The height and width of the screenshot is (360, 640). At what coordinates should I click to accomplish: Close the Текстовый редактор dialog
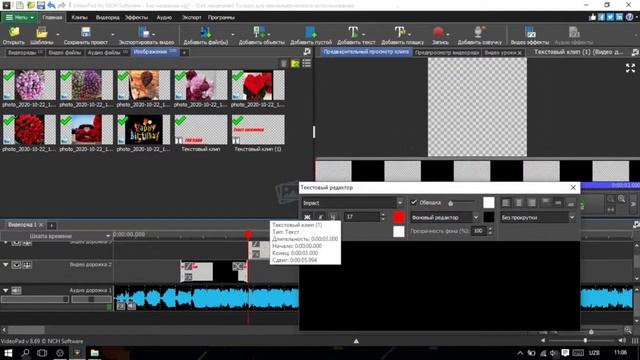click(573, 187)
